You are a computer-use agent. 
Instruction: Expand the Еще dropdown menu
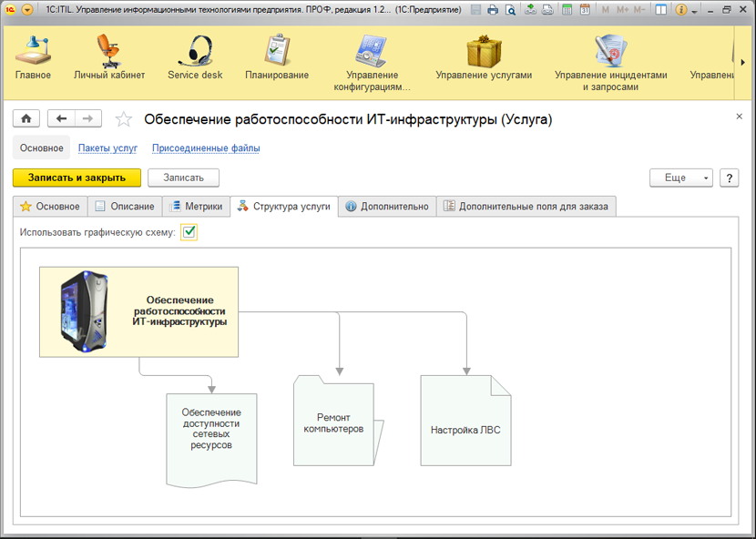pos(680,178)
